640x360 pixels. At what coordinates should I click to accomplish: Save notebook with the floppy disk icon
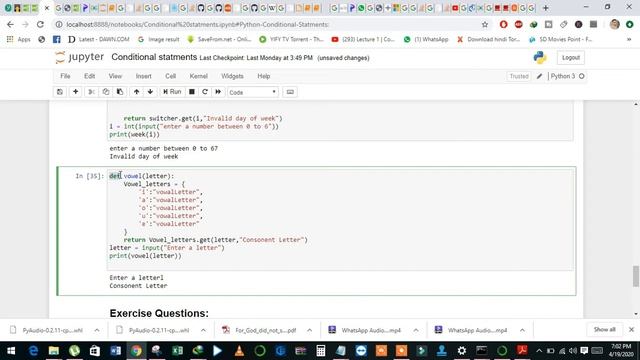[60, 92]
